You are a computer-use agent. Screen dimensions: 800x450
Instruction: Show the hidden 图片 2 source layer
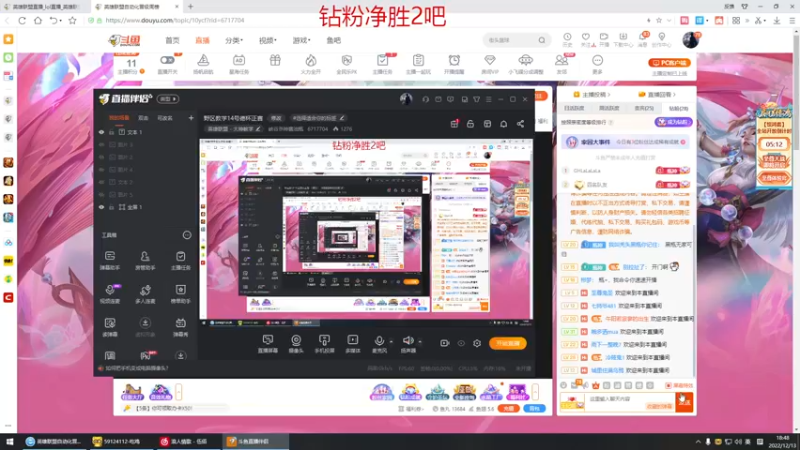point(102,157)
